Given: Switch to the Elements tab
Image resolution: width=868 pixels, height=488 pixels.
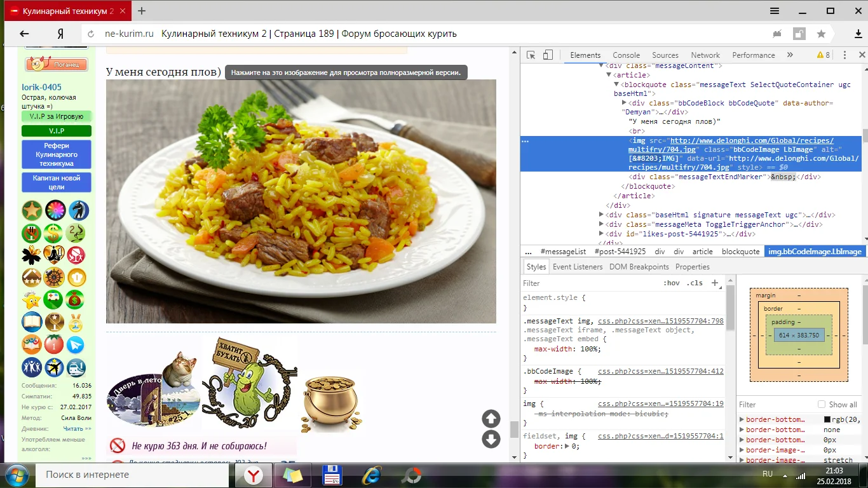Looking at the screenshot, I should click(585, 55).
